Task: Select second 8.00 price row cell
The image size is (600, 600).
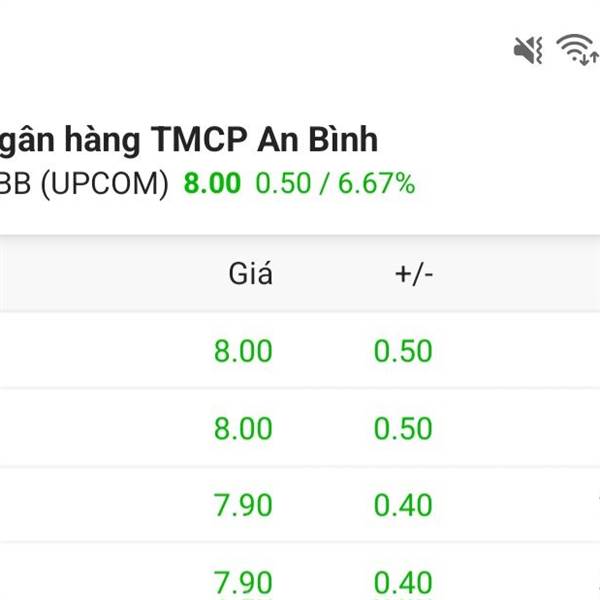Action: pyautogui.click(x=243, y=428)
